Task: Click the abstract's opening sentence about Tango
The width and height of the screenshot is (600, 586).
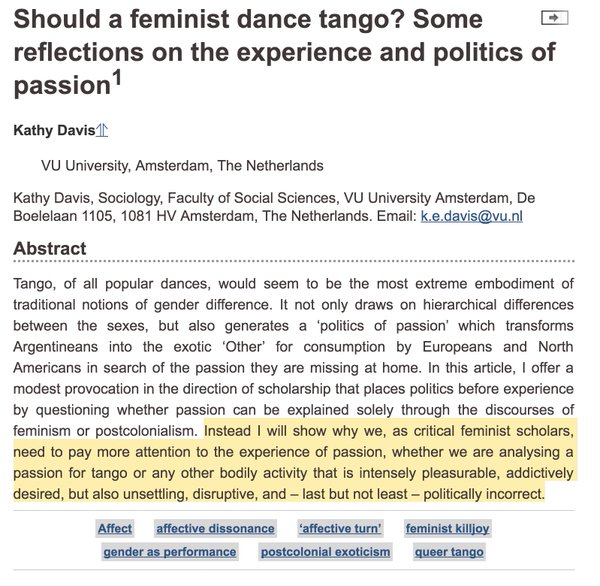Action: click(x=294, y=294)
